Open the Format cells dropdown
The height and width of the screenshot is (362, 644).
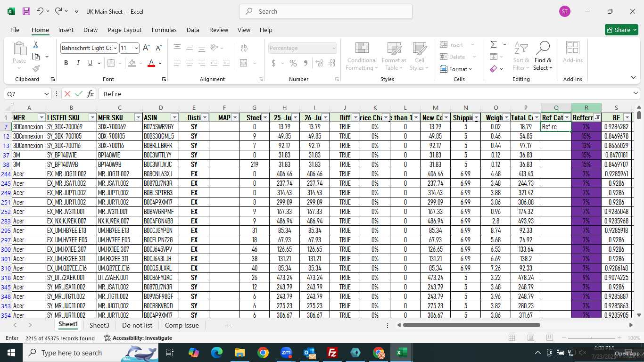tap(456, 69)
